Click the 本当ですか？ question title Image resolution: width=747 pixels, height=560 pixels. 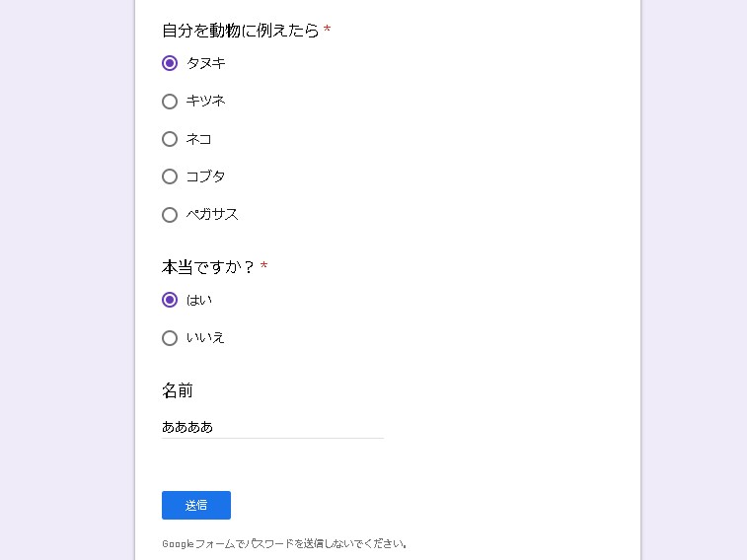(208, 266)
